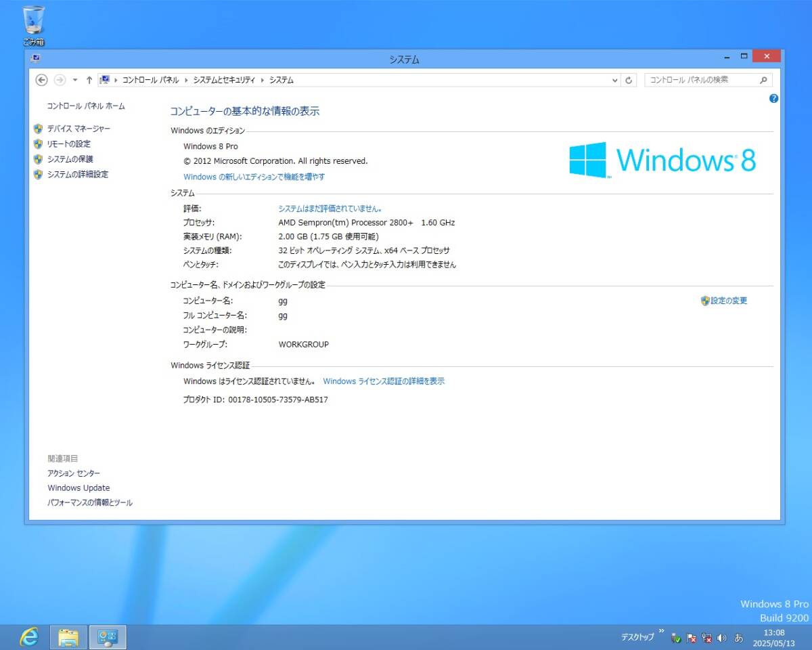Click the AMD Sempron(tm) Processor 2800+ text
Screen dimensions: 812x650
346,223
